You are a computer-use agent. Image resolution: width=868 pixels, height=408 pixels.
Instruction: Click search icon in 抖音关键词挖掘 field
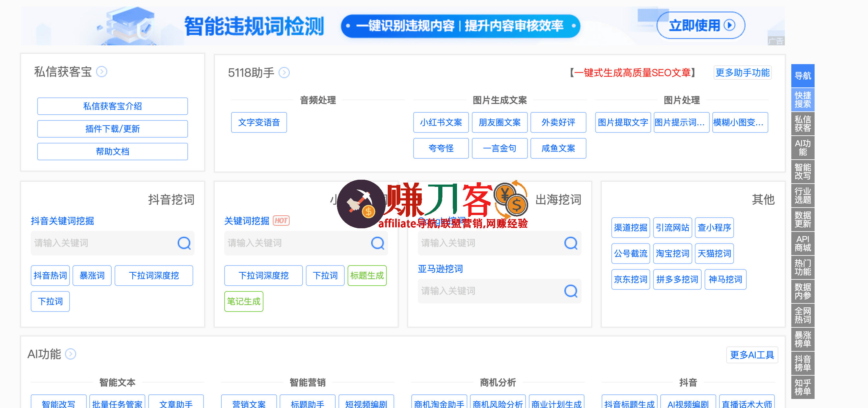pos(184,243)
